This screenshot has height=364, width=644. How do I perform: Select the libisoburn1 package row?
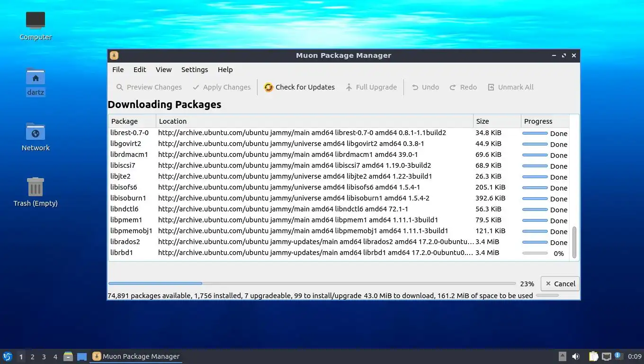click(x=339, y=198)
